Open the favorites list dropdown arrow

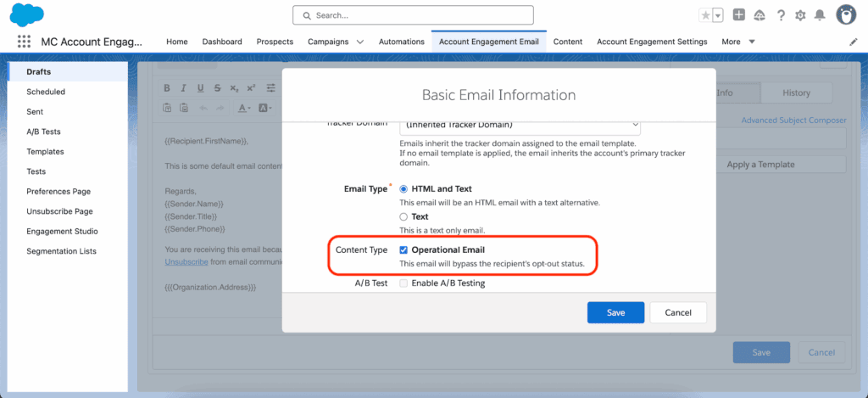pyautogui.click(x=718, y=15)
